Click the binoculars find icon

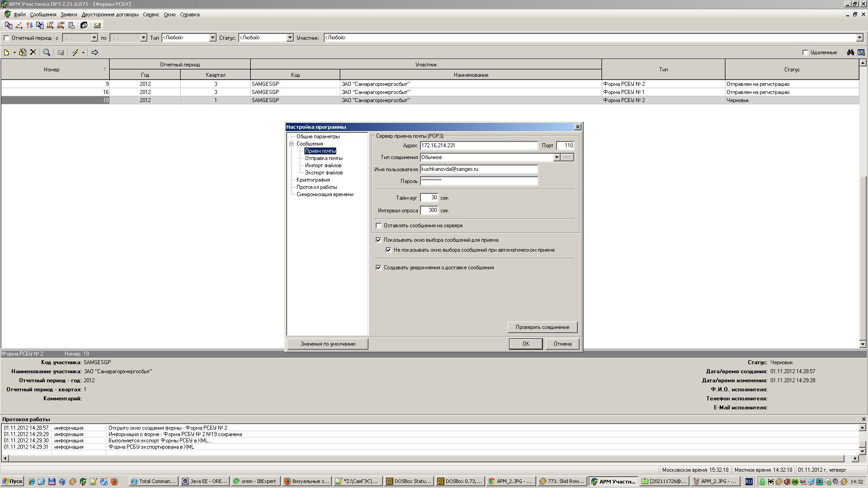pos(850,52)
